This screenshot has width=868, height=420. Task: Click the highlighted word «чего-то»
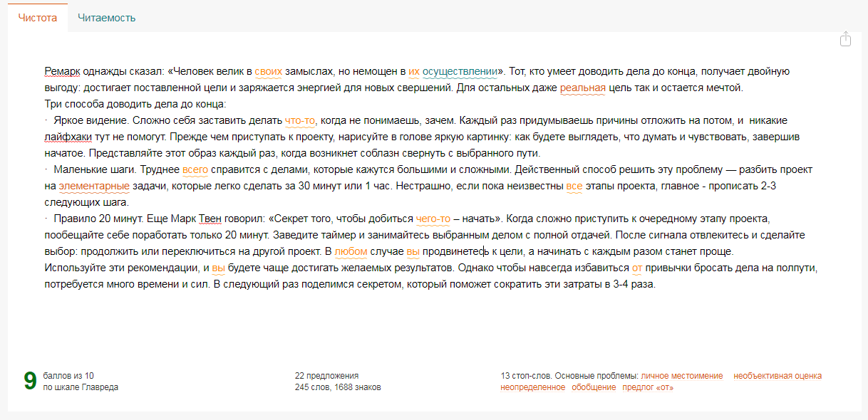[x=433, y=219]
